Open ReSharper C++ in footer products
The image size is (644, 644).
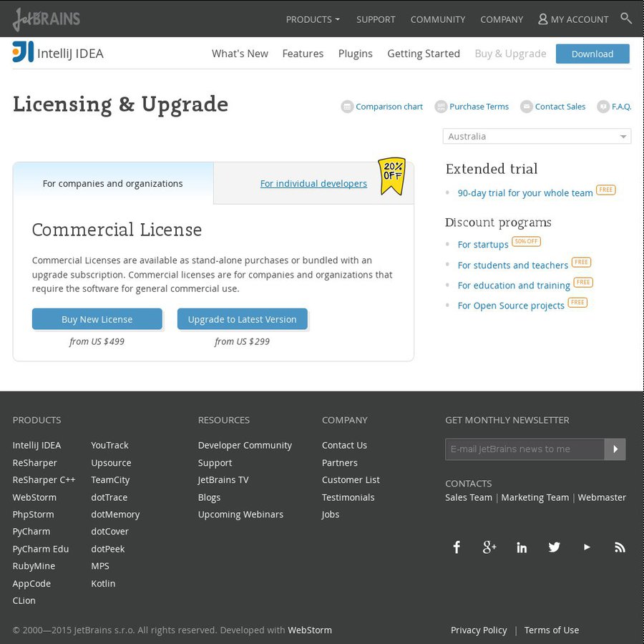click(x=44, y=479)
